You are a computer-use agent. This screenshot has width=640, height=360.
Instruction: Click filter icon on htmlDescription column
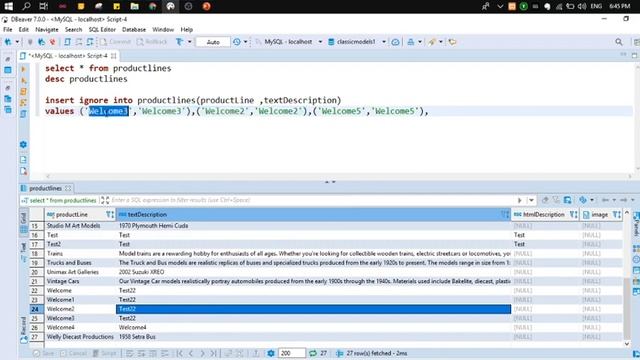(x=573, y=214)
